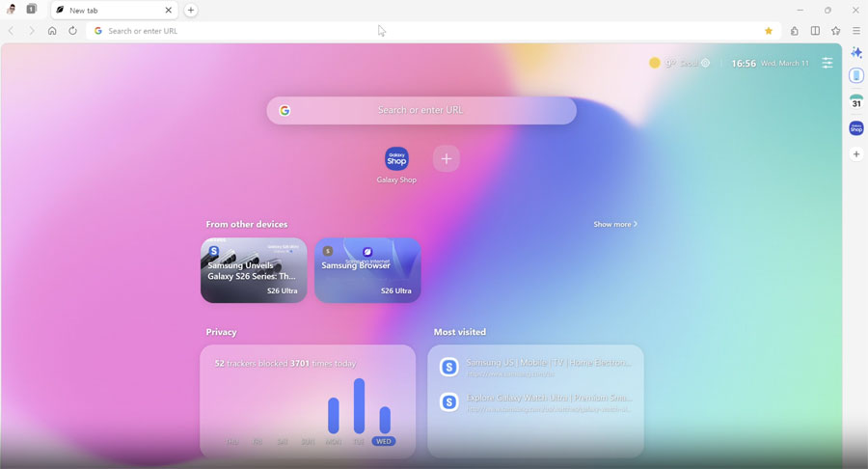The image size is (868, 469).
Task: Open the calendar 31 sidebar app
Action: [x=856, y=101]
